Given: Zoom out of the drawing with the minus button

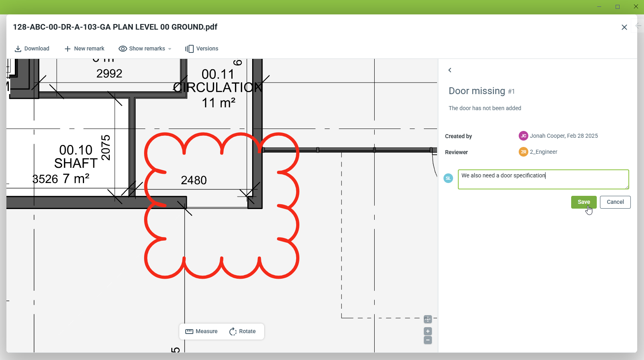Looking at the screenshot, I should [428, 340].
